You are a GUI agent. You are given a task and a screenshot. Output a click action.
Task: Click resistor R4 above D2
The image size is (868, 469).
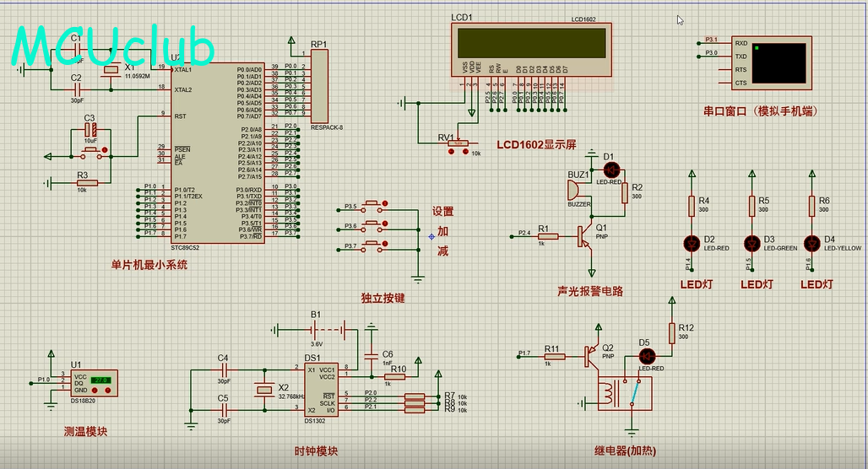pos(692,206)
